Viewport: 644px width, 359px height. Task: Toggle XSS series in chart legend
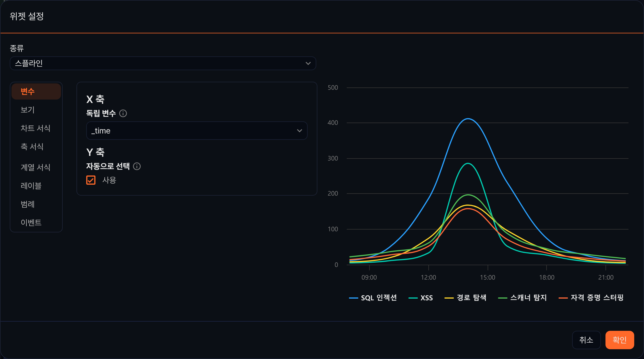[x=421, y=298]
